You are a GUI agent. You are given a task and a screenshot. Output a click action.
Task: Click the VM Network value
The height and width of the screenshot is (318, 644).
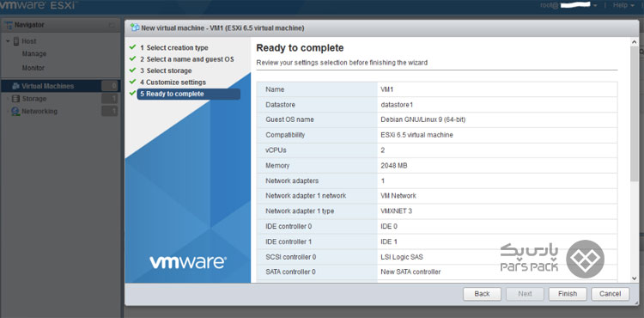(x=398, y=196)
